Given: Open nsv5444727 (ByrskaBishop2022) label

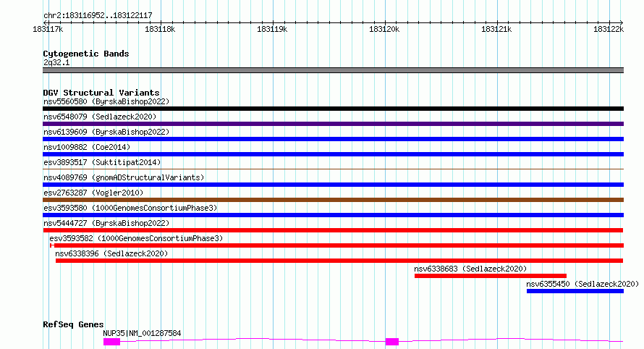Looking at the screenshot, I should click(106, 223).
